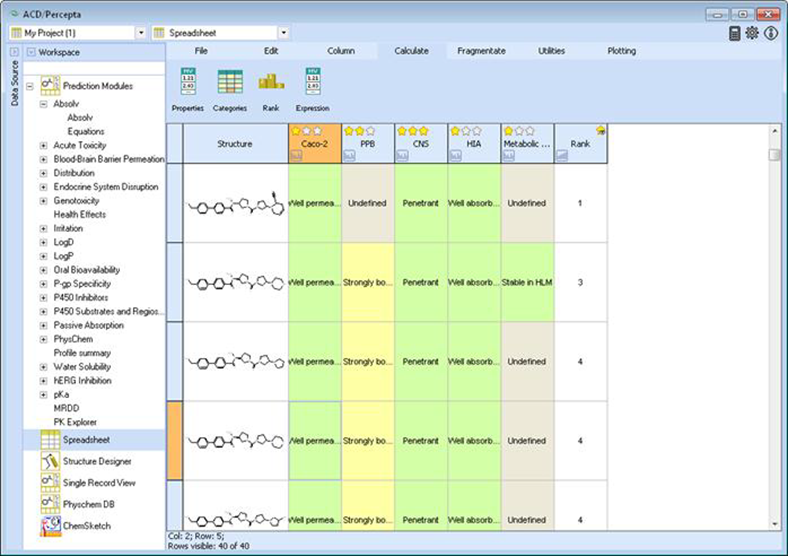Select the Structure column header
Screen dimensions: 788x556
click(235, 144)
